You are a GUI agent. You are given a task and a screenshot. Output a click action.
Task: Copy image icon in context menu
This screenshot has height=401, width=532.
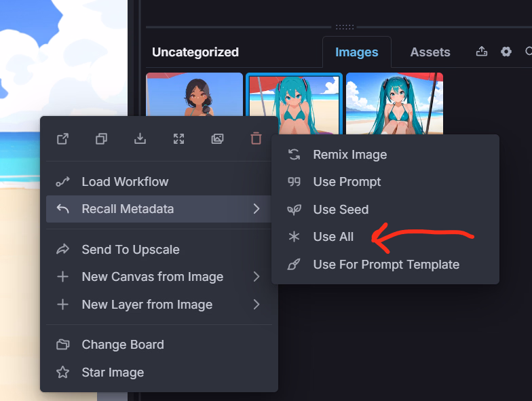[102, 138]
